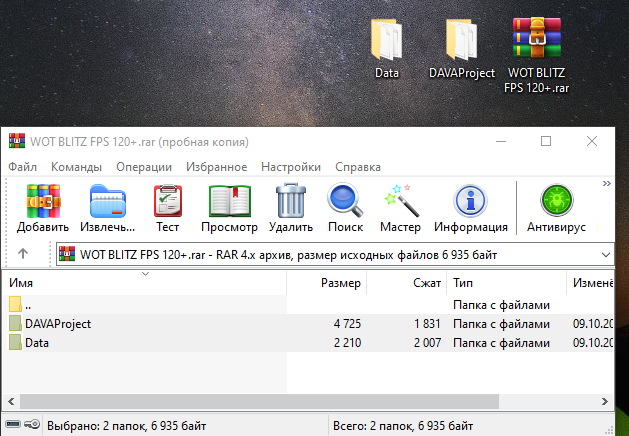Click DAVAProject size value 4 725
This screenshot has height=436, width=629.
pos(347,324)
